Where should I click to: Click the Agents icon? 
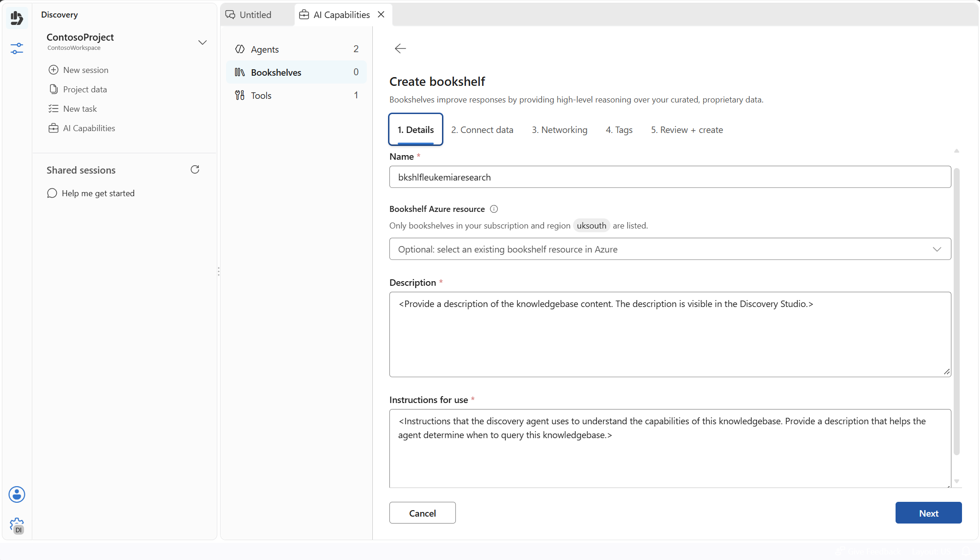tap(240, 49)
